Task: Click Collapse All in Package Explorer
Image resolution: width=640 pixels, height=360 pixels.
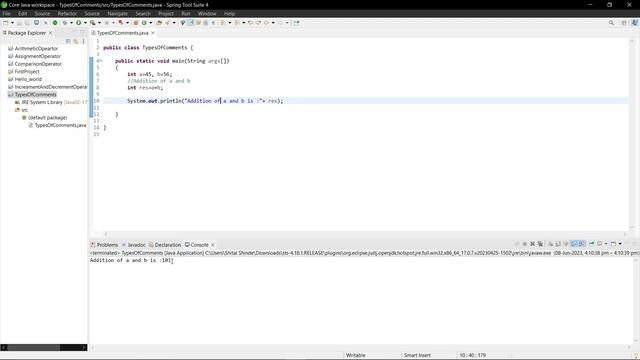Action: coord(68,41)
